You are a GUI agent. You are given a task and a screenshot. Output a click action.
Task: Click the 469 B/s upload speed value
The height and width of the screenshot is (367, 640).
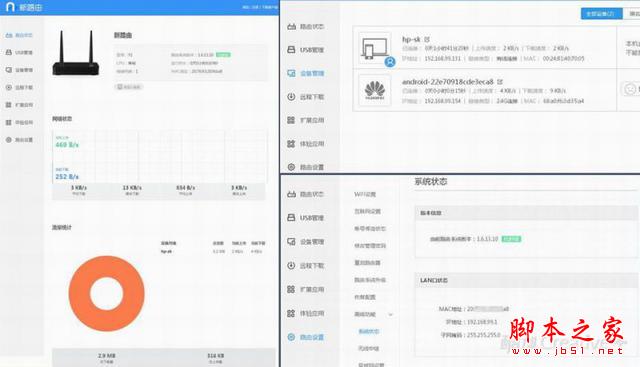point(67,145)
